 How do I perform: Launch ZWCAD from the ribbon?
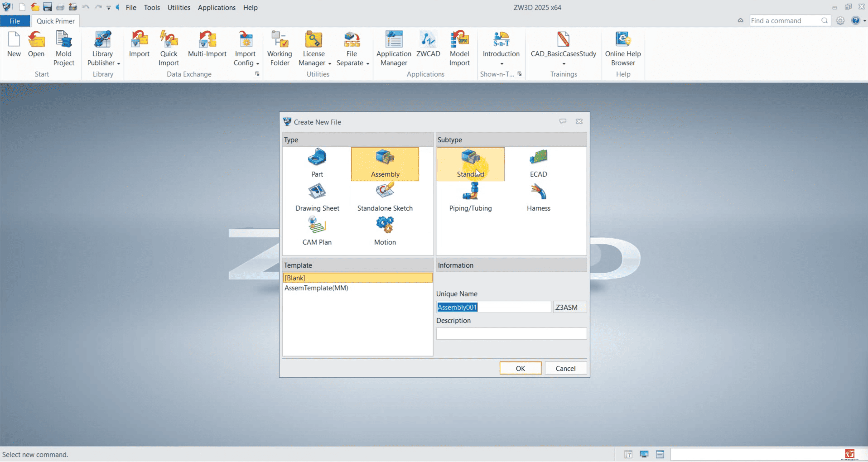(x=428, y=44)
